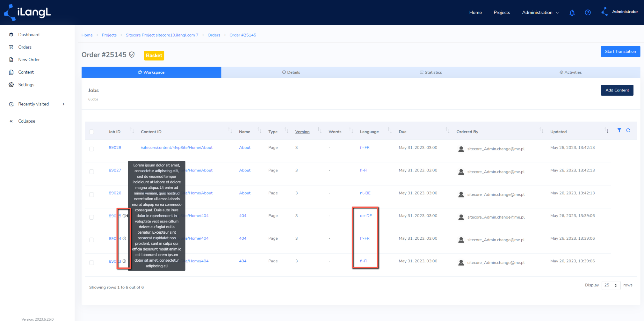Click the Dashboard sidebar label
Image resolution: width=644 pixels, height=321 pixels.
point(29,35)
